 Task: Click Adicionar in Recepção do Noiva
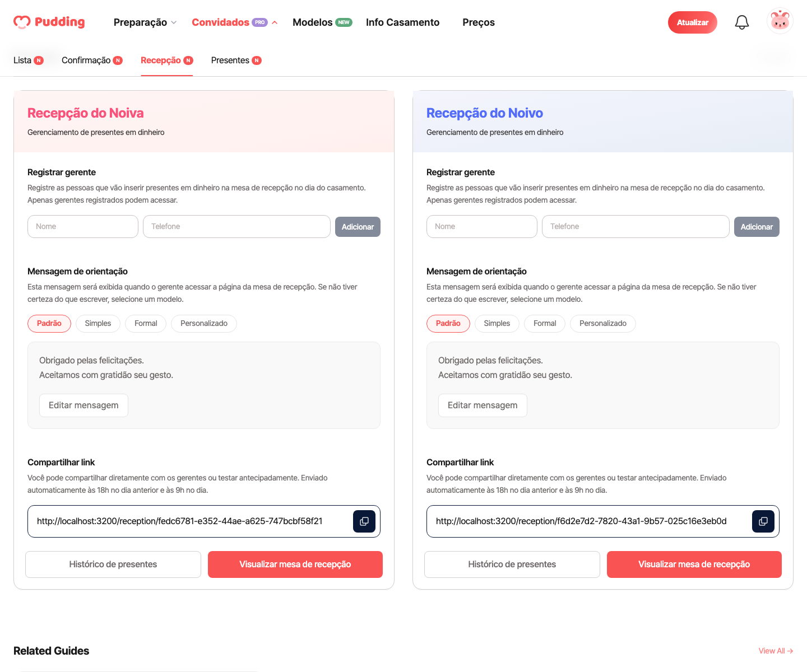[x=358, y=227]
